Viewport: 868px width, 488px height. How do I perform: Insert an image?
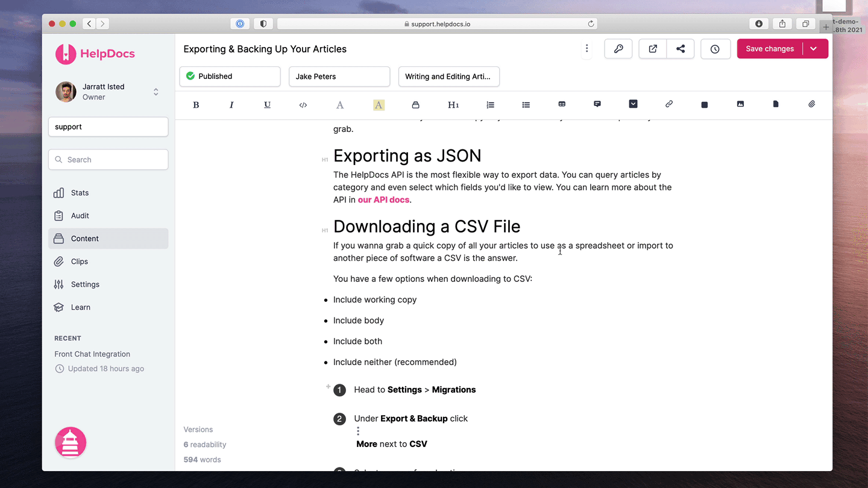point(740,104)
